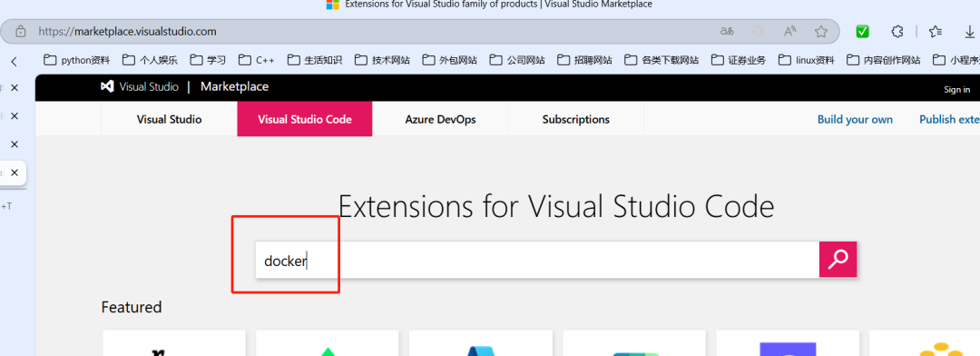This screenshot has width=980, height=356.
Task: Click the read aloud icon
Action: click(x=789, y=31)
